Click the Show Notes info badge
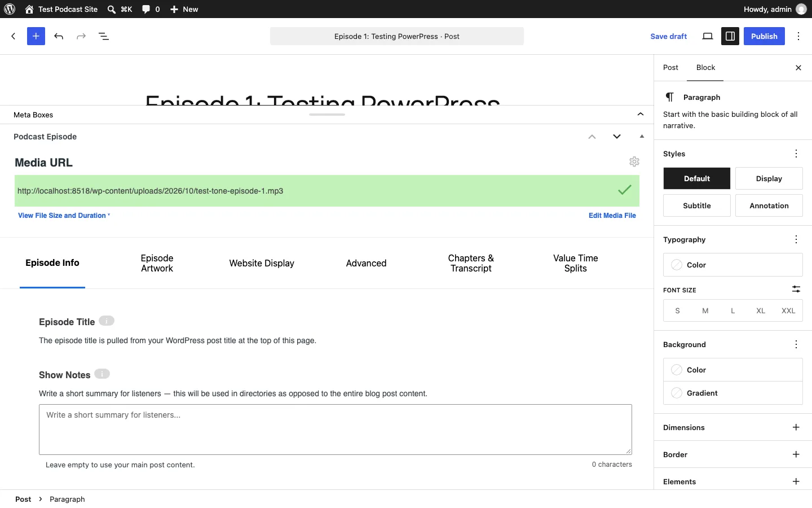Image resolution: width=812 pixels, height=508 pixels. click(x=102, y=374)
